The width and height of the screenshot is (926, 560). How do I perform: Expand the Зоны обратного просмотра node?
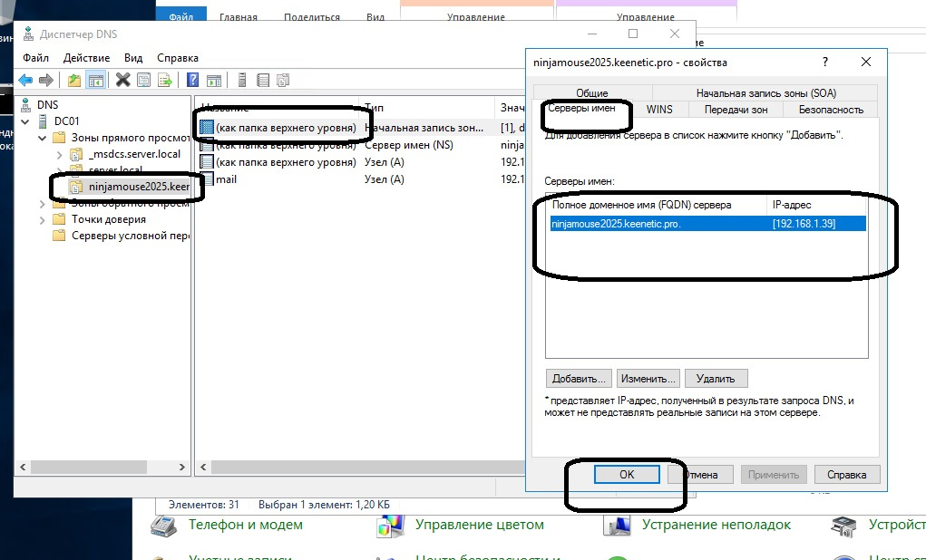[42, 204]
